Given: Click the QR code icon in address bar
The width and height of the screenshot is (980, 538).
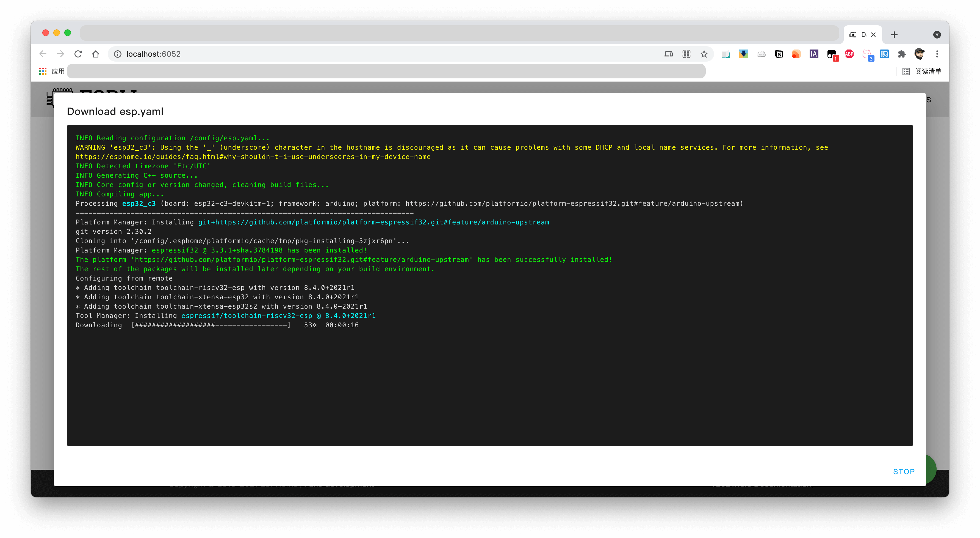Looking at the screenshot, I should click(x=686, y=54).
